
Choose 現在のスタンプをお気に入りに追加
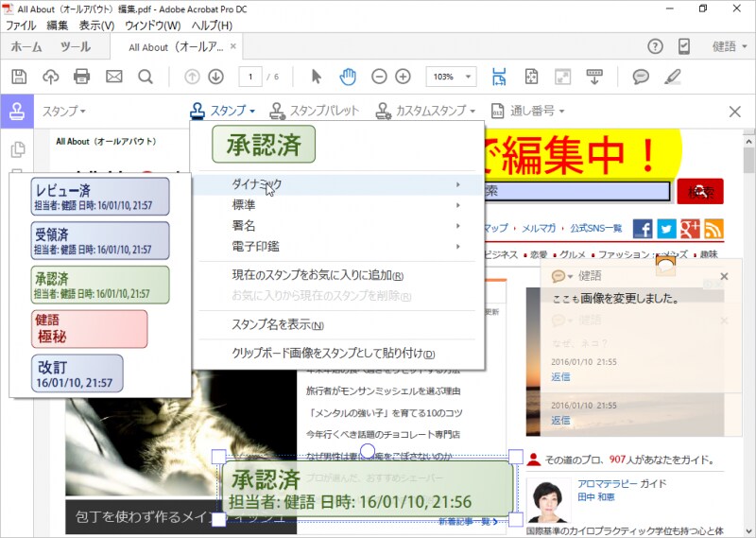tap(318, 275)
